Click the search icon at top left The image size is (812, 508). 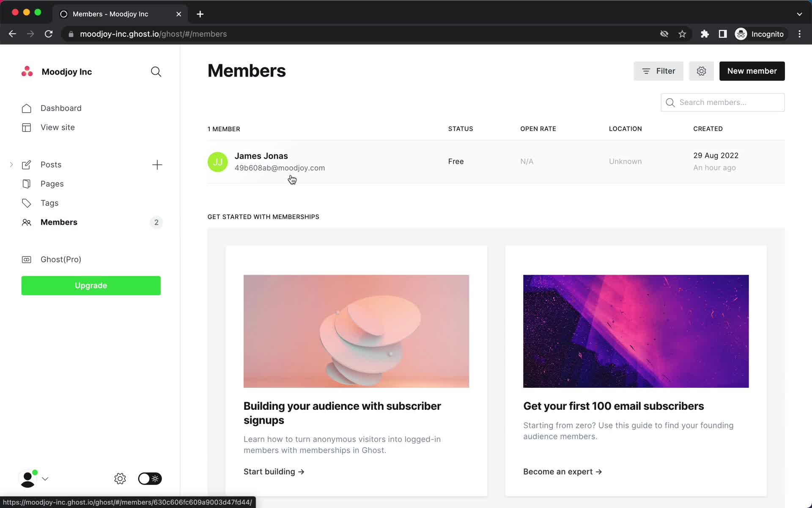tap(156, 72)
